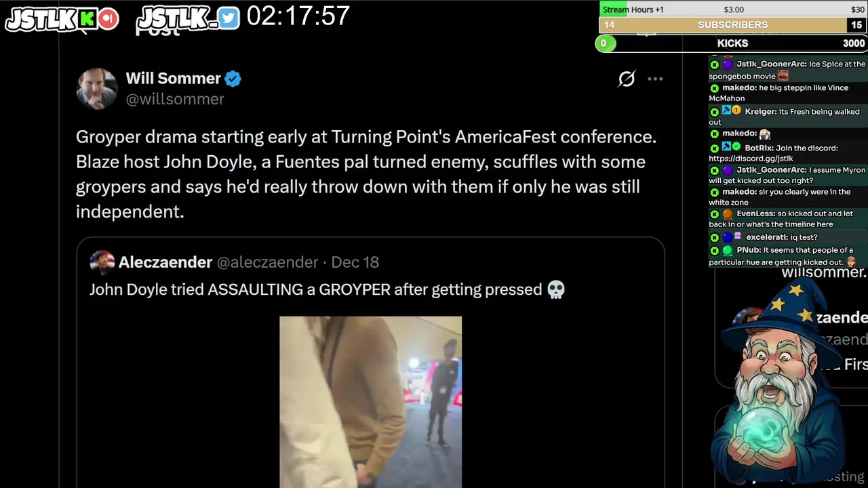The height and width of the screenshot is (488, 868).
Task: Click the red recording icon beside JSTLK
Action: pyautogui.click(x=108, y=19)
